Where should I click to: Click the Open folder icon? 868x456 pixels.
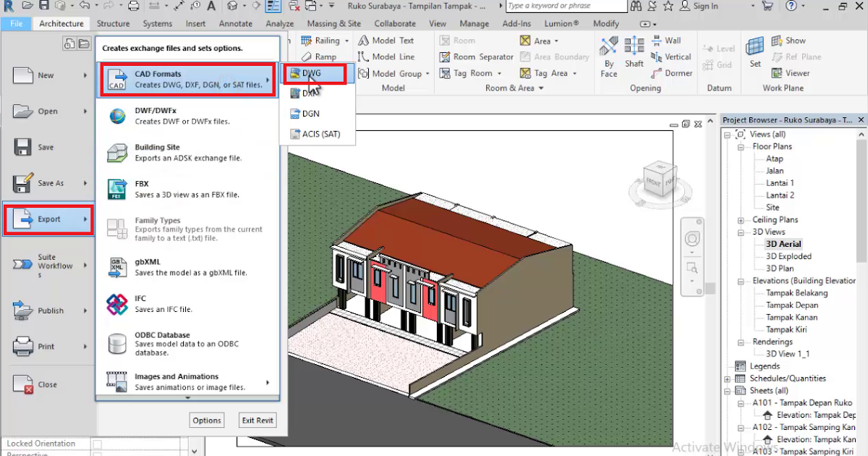point(23,111)
